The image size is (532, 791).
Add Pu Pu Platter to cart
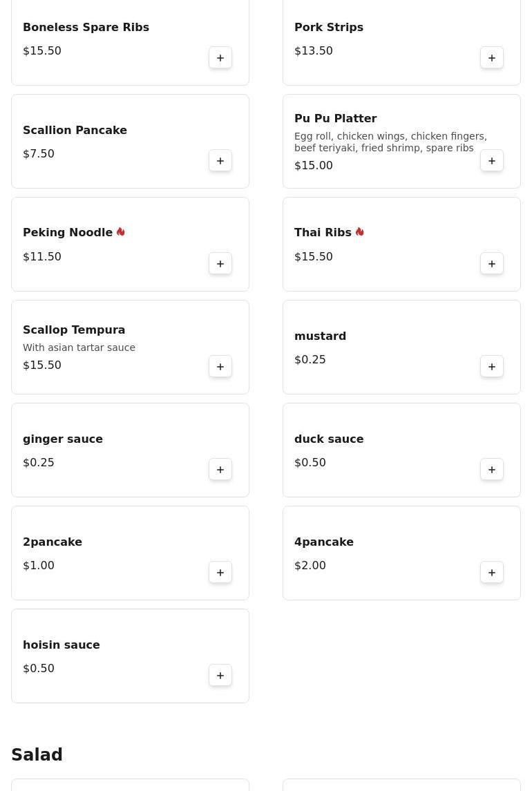[x=492, y=161]
